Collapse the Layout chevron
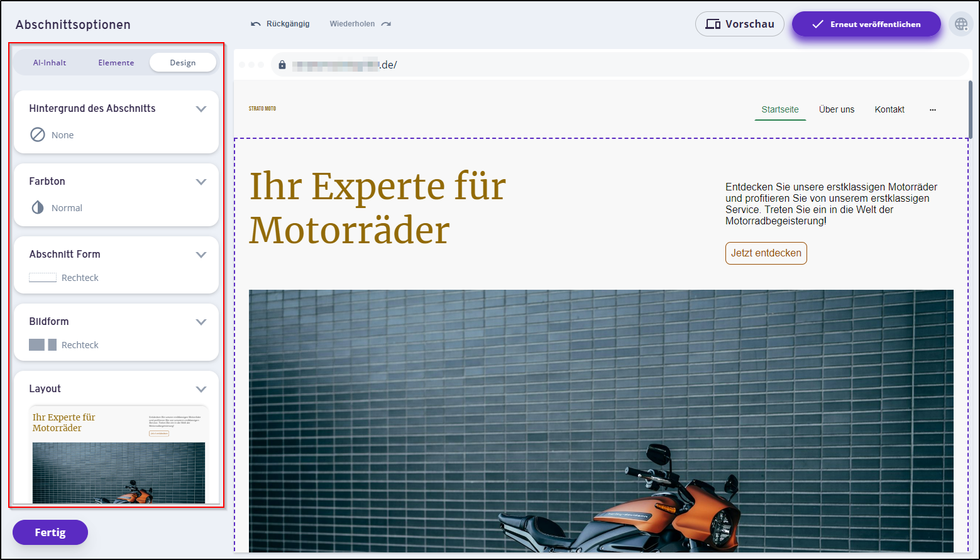 pos(201,389)
